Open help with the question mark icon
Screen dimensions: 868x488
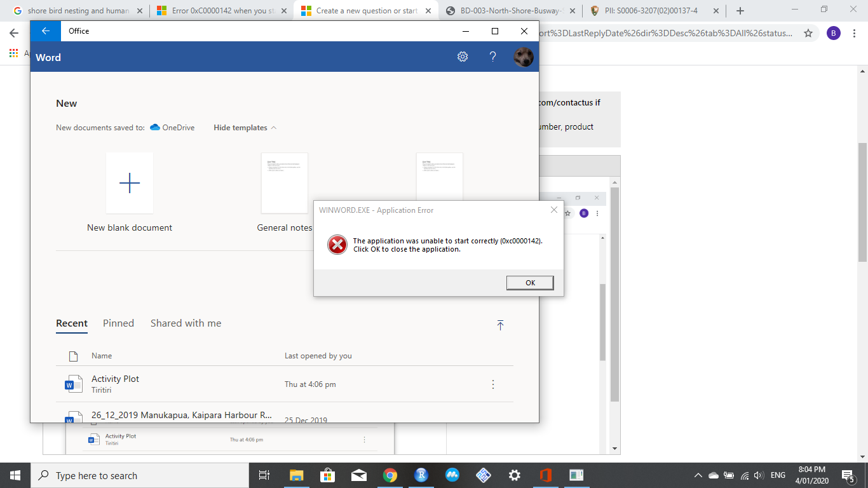[x=492, y=57]
